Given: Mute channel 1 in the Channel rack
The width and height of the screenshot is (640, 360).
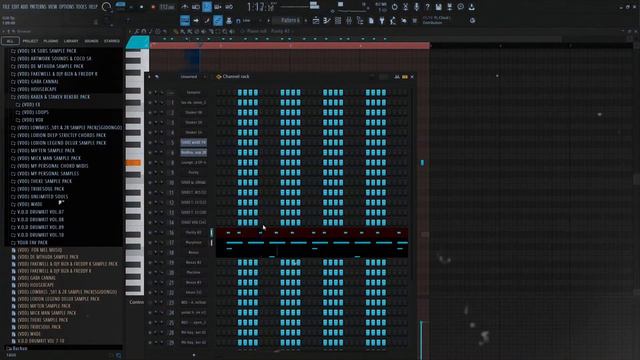Looking at the screenshot, I should [x=150, y=103].
